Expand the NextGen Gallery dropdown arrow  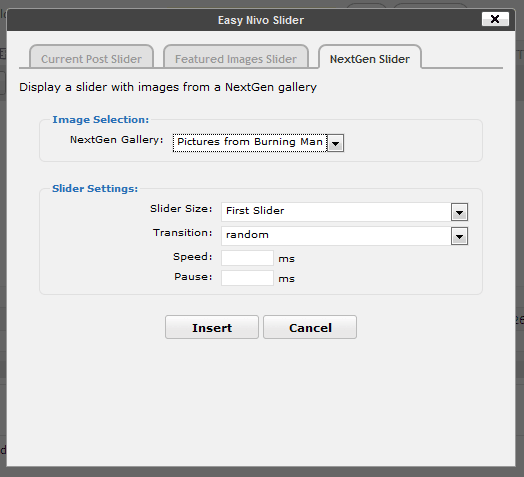coord(335,143)
